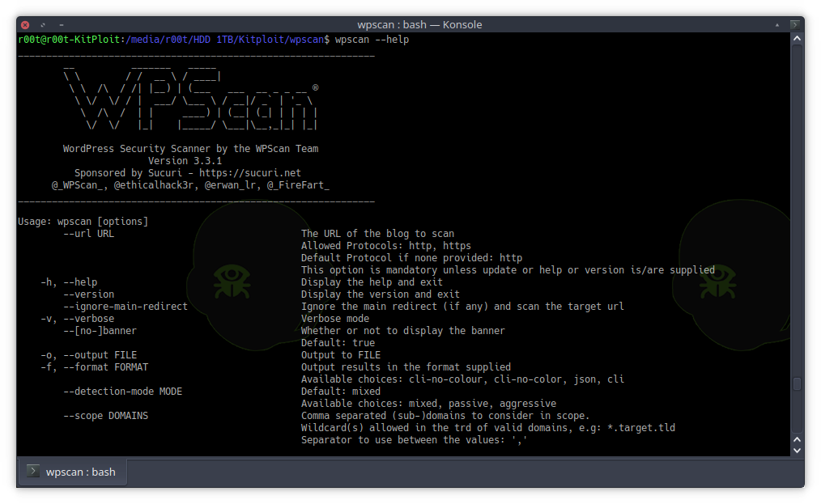Click the maximize arrows icon in the title bar
Viewport: 821px width, 504px height.
[43, 24]
